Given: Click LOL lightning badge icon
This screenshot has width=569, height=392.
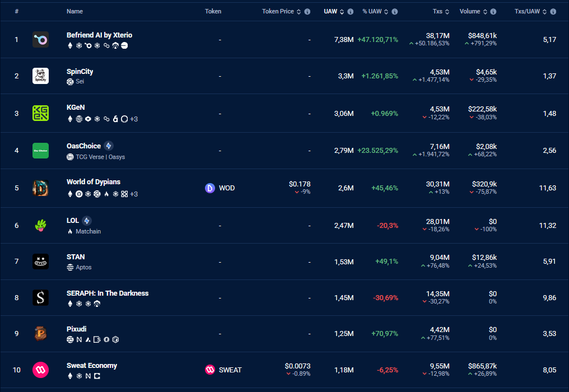Looking at the screenshot, I should tap(87, 221).
